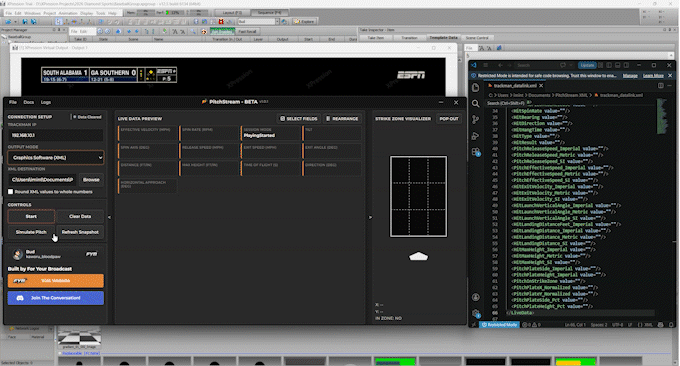This screenshot has height=366, width=680.
Task: Switch to the Layout (F3) tab
Action: 232,13
